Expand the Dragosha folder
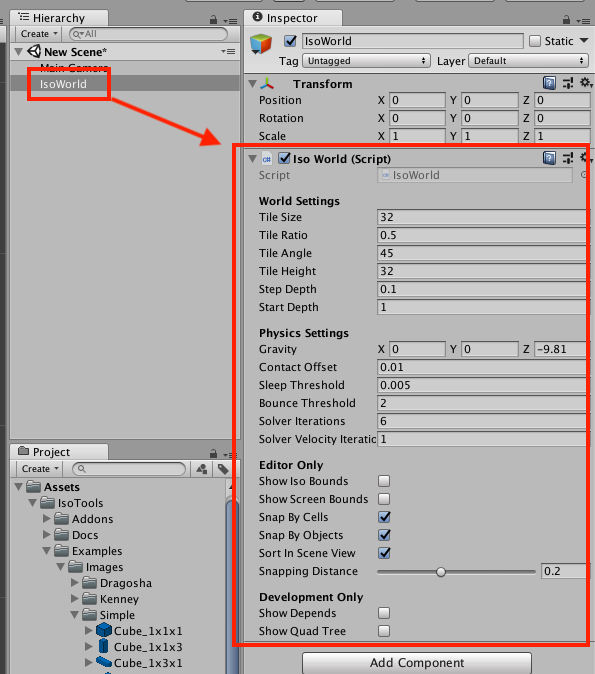 (75, 583)
